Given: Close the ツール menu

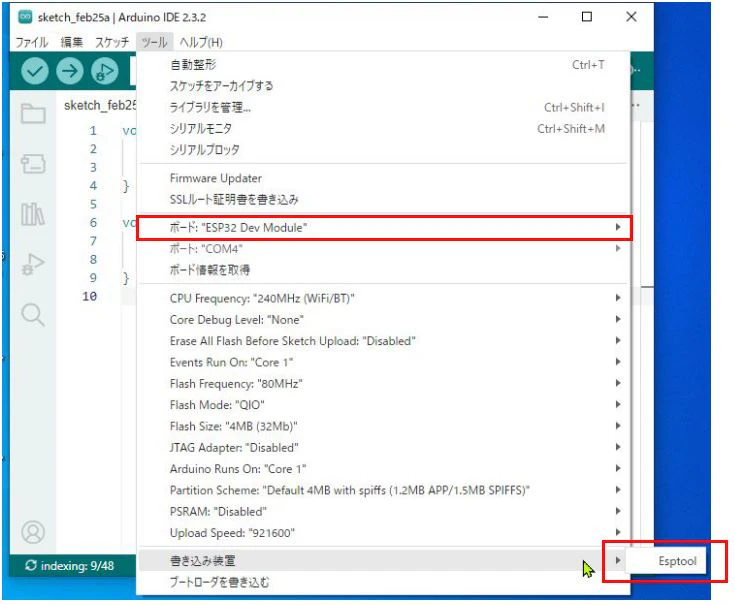Looking at the screenshot, I should click(x=154, y=42).
